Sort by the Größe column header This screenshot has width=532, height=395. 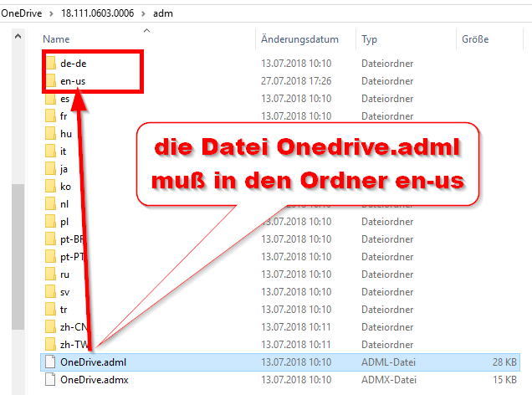pyautogui.click(x=475, y=39)
